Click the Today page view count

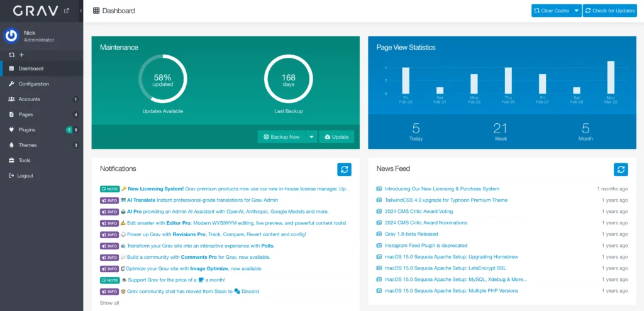click(416, 129)
